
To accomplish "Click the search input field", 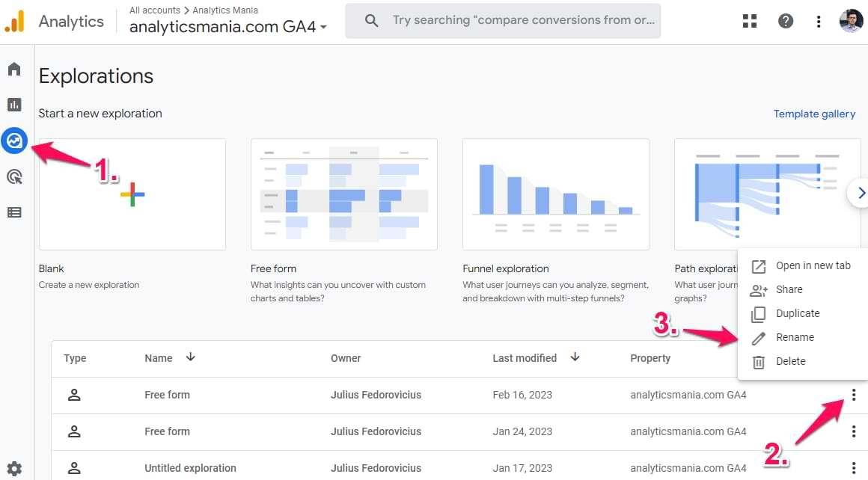I will click(x=522, y=21).
